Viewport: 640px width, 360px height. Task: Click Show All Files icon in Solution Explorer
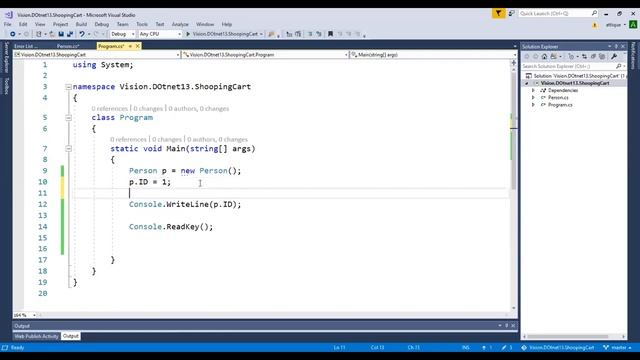coord(602,56)
